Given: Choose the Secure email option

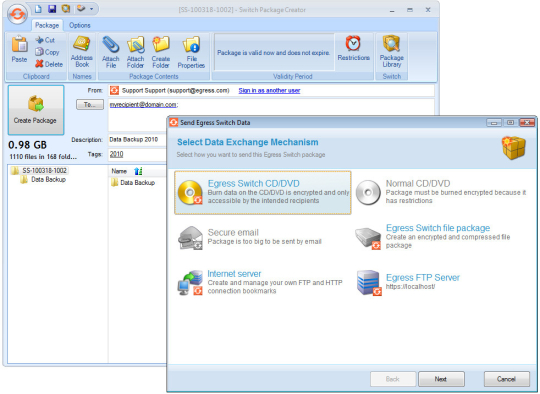Looking at the screenshot, I should click(x=250, y=237).
